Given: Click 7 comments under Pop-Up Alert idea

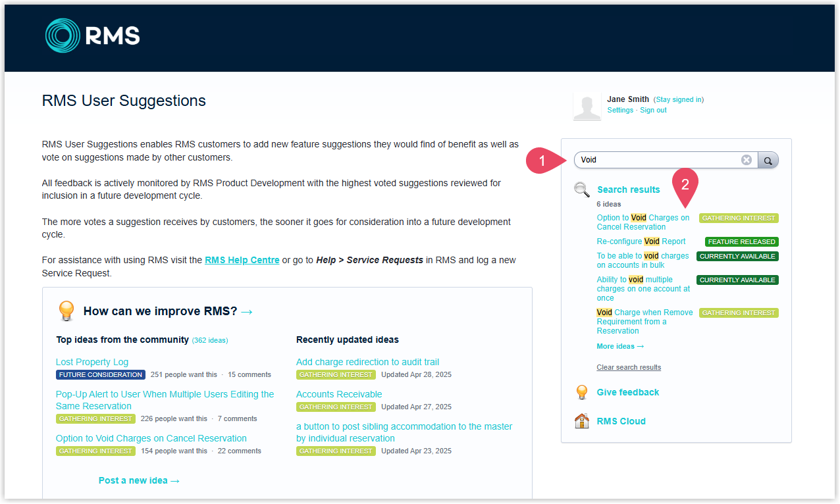Looking at the screenshot, I should pyautogui.click(x=238, y=419).
